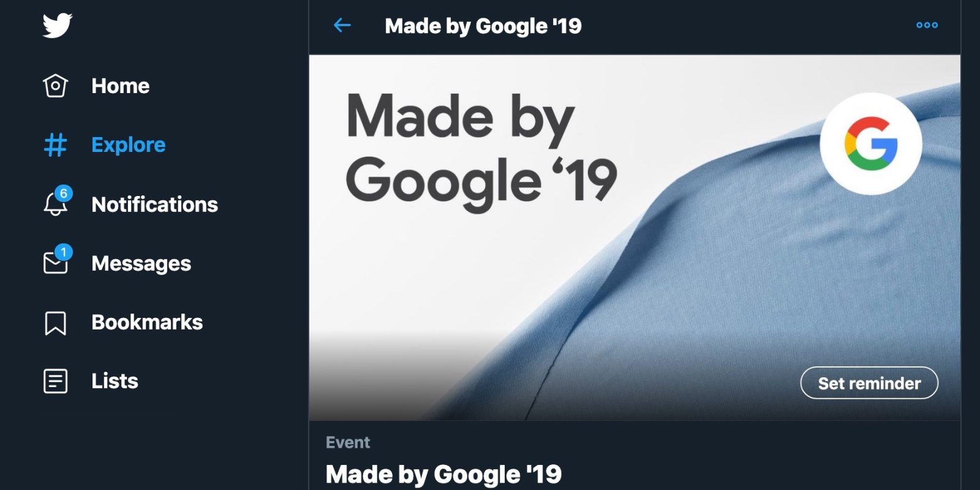This screenshot has height=490, width=980.
Task: Click the Notifications bell icon
Action: (55, 203)
